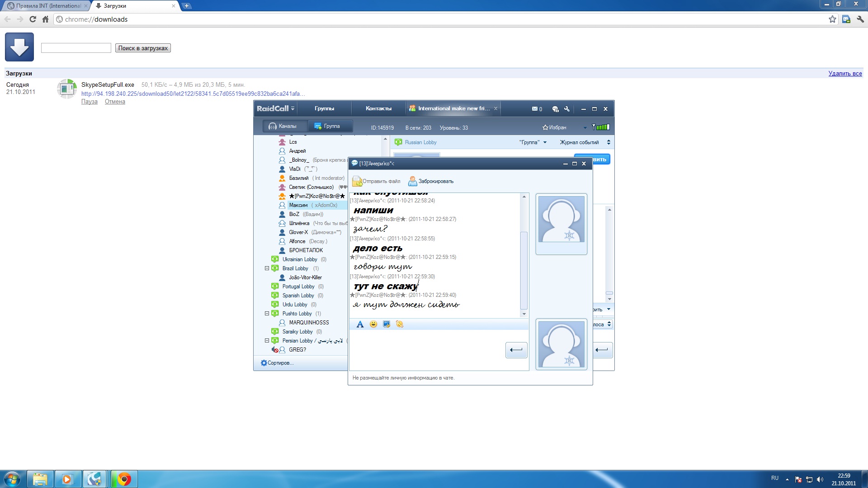Viewport: 868px width, 488px height.
Task: Switch to the Контакты tab
Action: (x=378, y=108)
